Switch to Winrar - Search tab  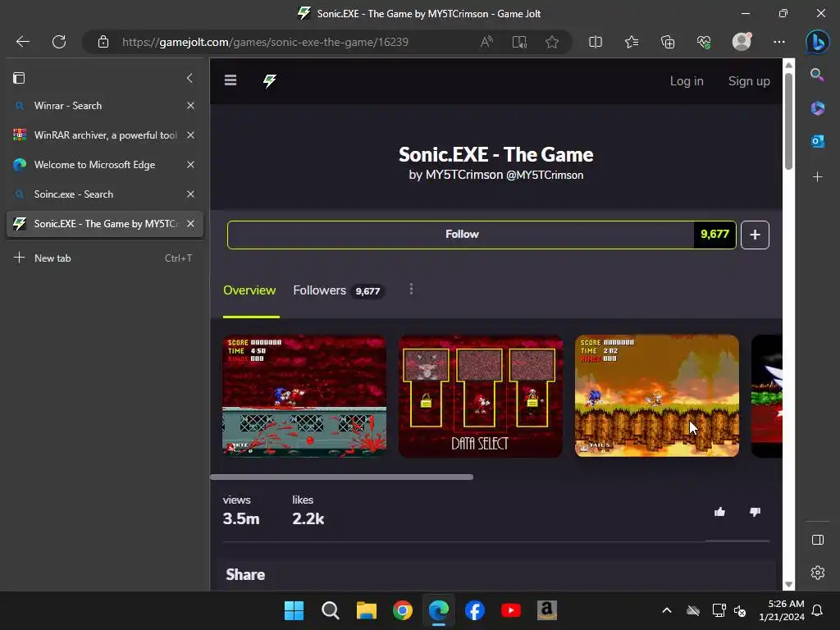98,106
